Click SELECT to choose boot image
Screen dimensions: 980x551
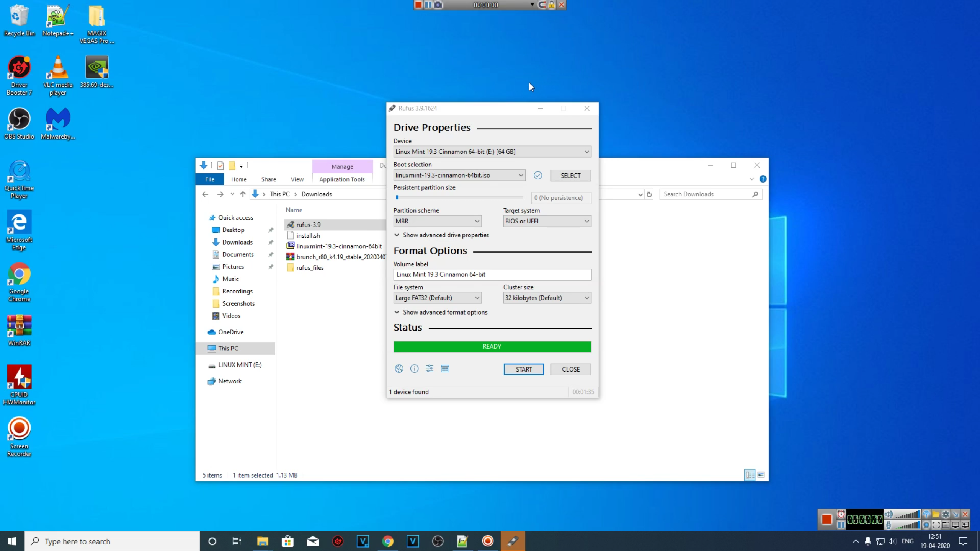coord(570,175)
